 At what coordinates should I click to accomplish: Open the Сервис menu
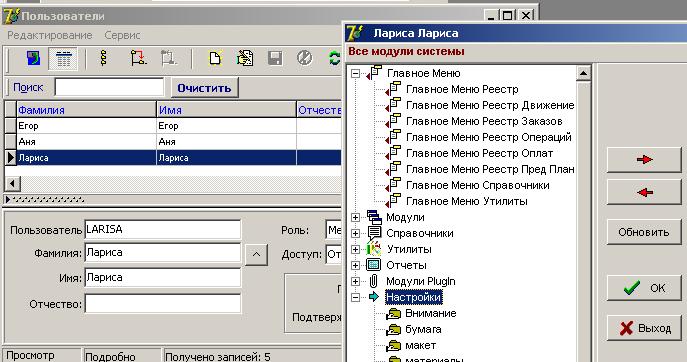point(122,35)
